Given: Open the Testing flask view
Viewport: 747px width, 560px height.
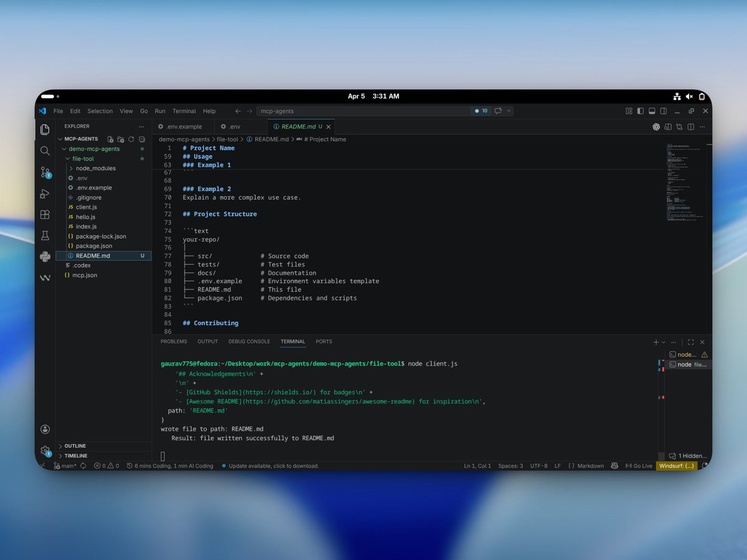Looking at the screenshot, I should coord(45,236).
